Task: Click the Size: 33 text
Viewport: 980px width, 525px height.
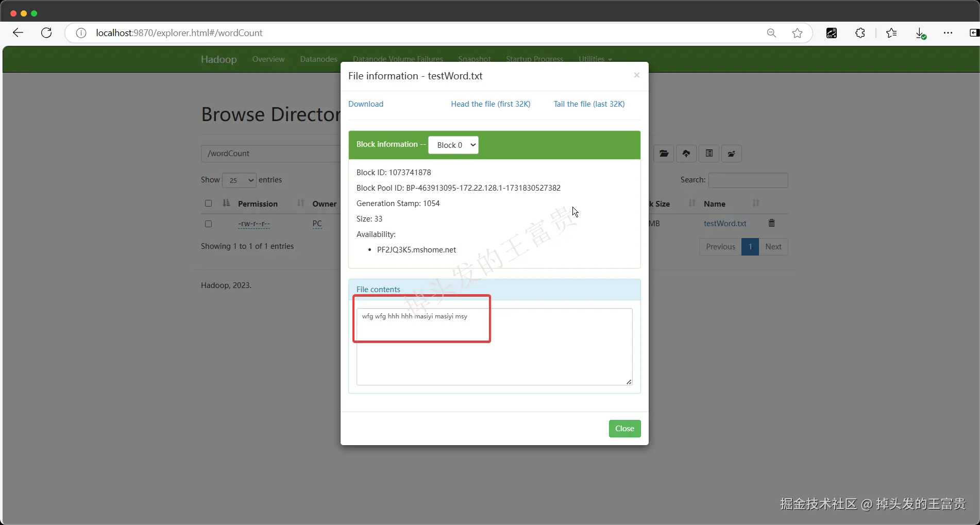Action: [x=369, y=219]
